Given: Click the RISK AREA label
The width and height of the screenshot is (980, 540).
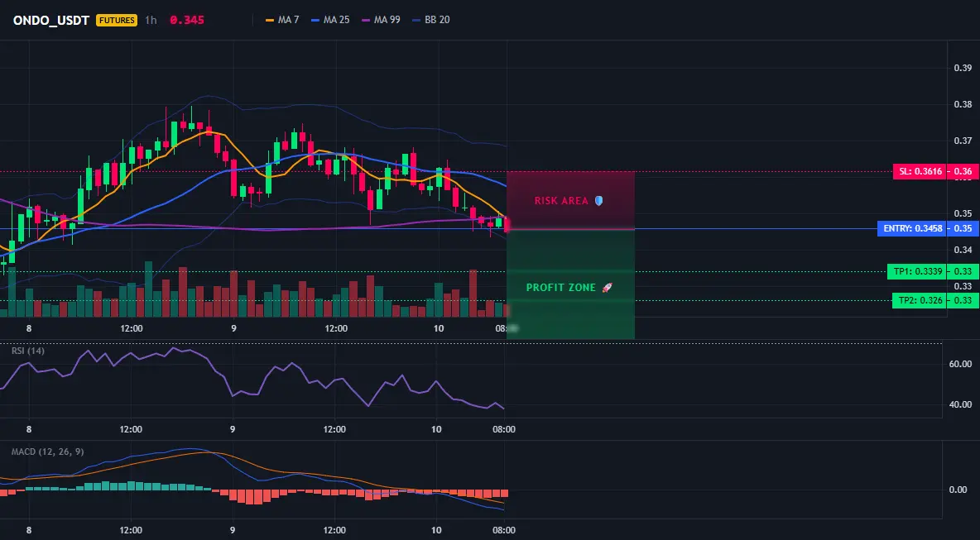Looking at the screenshot, I should pyautogui.click(x=561, y=201).
